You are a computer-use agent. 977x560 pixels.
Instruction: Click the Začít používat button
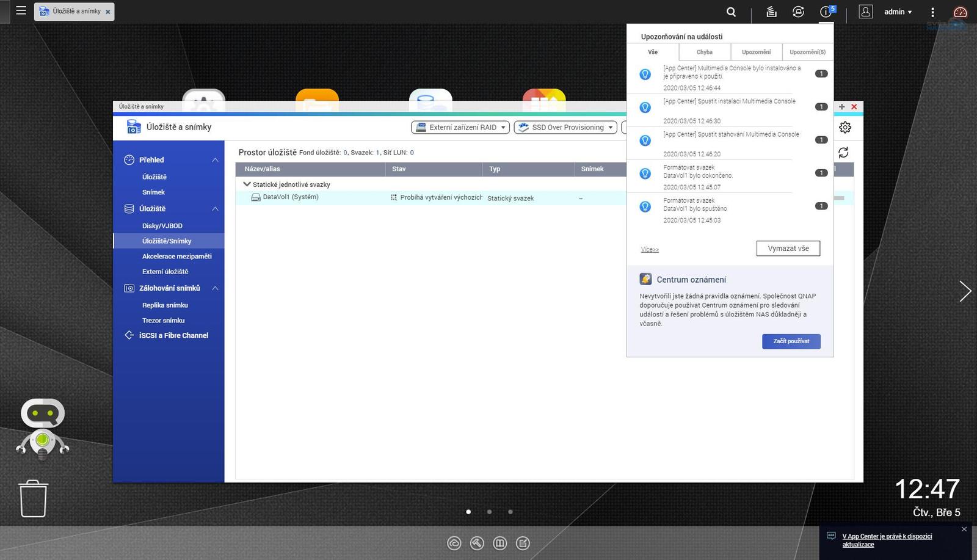[x=791, y=341]
